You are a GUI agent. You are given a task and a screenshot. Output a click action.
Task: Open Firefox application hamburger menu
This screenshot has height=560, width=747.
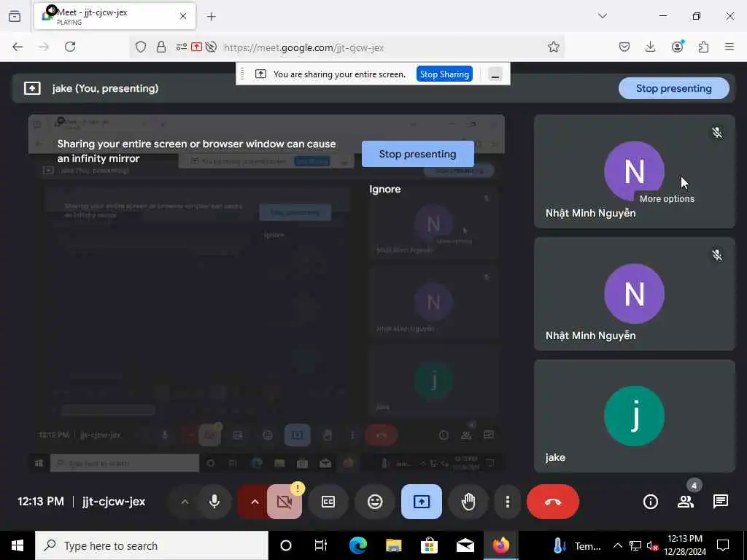pyautogui.click(x=729, y=47)
